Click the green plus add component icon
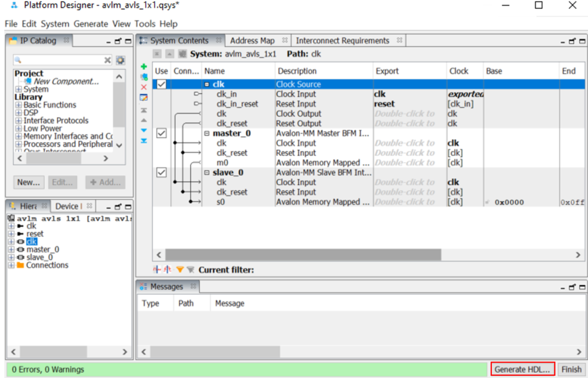The width and height of the screenshot is (588, 378). pyautogui.click(x=144, y=66)
